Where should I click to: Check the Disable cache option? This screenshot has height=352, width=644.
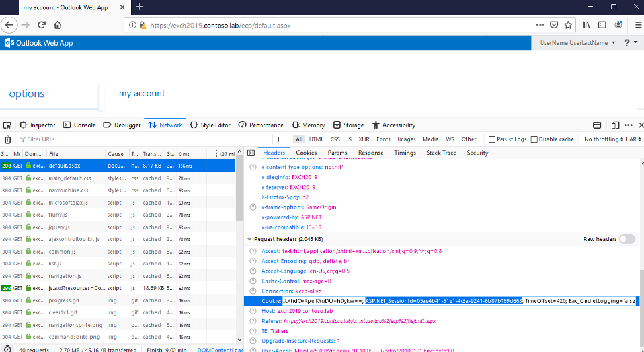[x=534, y=139]
